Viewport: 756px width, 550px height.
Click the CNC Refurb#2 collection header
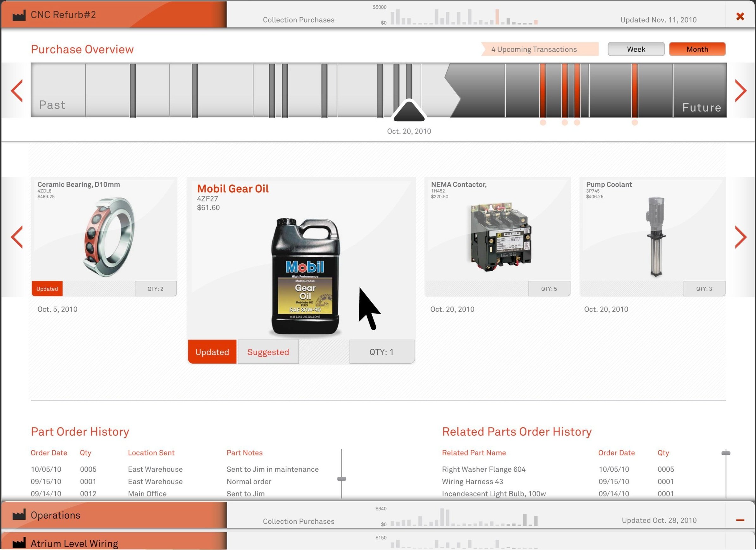pyautogui.click(x=114, y=14)
